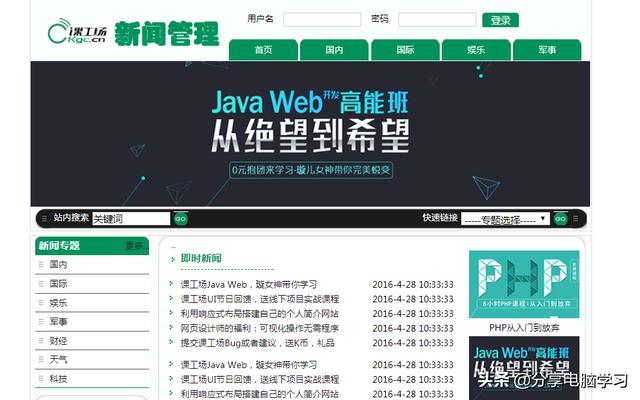Open the 专题选择 quick link dropdown
Image resolution: width=640 pixels, height=400 pixels.
pyautogui.click(x=505, y=219)
